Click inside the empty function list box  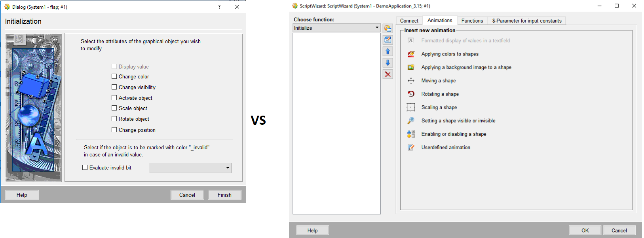336,124
